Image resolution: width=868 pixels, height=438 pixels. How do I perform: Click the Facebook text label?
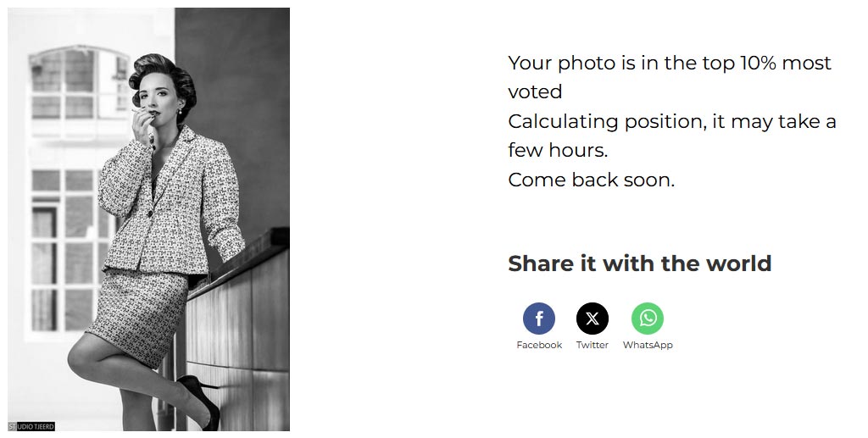click(x=538, y=345)
